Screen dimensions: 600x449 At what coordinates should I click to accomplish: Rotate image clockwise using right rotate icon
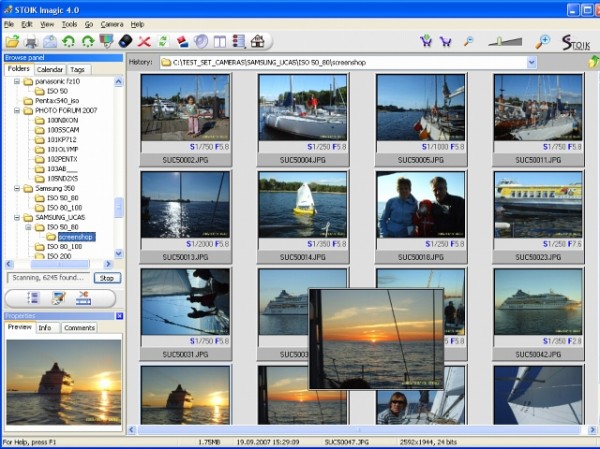pyautogui.click(x=88, y=42)
